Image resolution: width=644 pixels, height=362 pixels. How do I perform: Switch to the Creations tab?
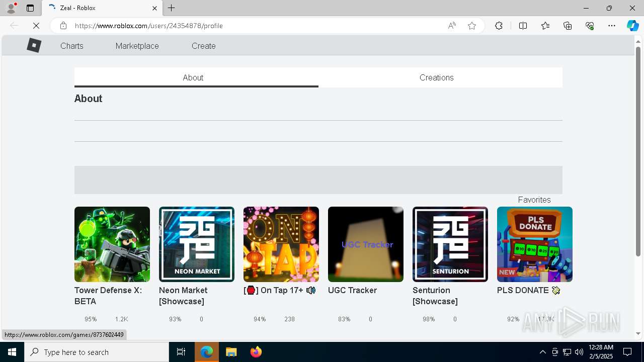440,77
